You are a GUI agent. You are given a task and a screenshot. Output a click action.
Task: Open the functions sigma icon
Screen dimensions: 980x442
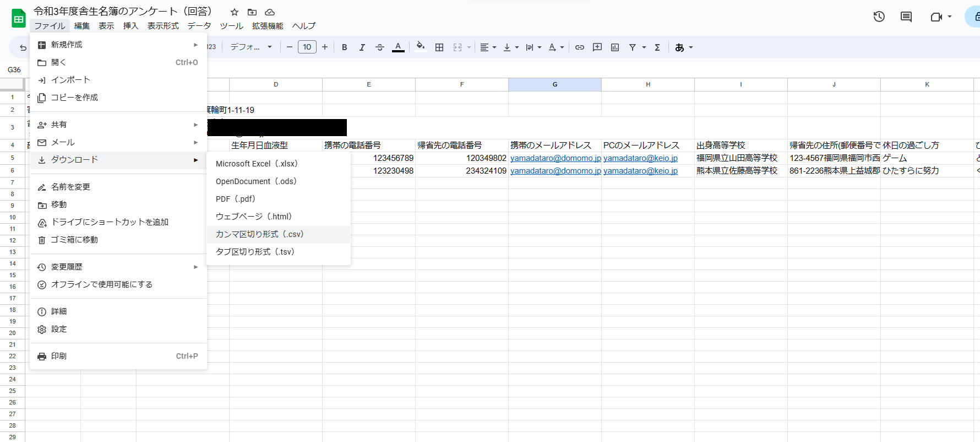[657, 47]
